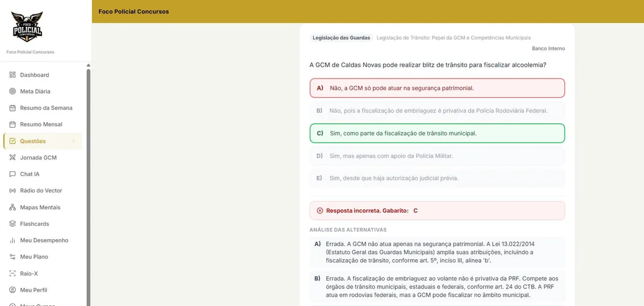Click the Legislação das Guardas tag
Screen dimensions: 644x306
(x=341, y=38)
